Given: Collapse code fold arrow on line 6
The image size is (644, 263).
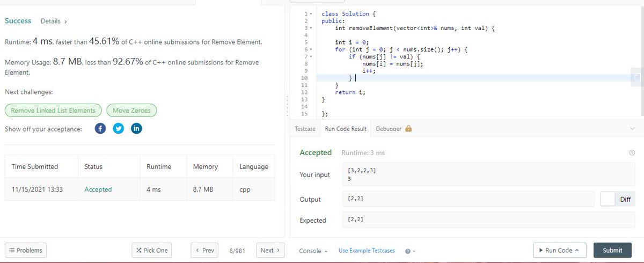Looking at the screenshot, I should pos(311,49).
